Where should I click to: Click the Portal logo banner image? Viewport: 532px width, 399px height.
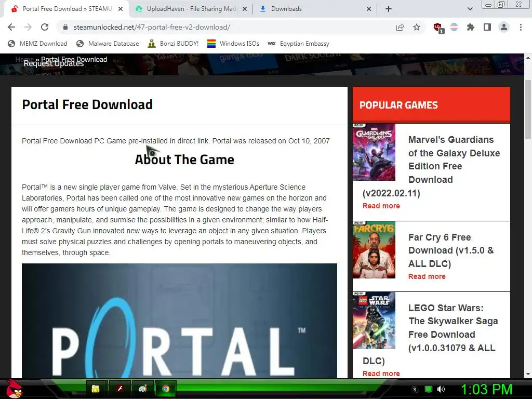click(179, 321)
